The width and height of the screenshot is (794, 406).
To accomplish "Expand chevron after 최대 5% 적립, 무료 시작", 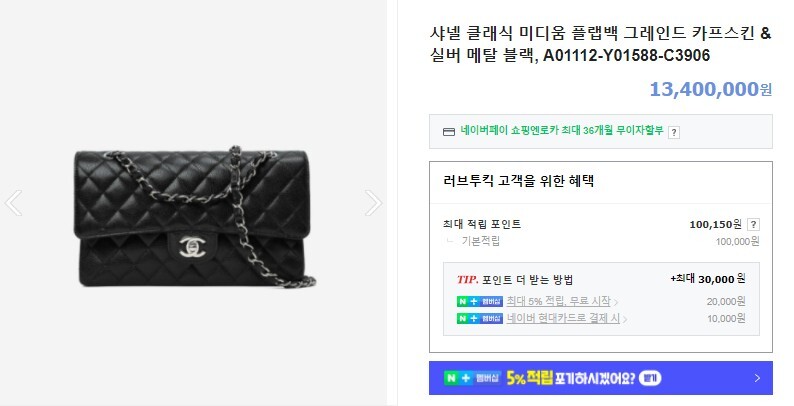I will [x=616, y=302].
